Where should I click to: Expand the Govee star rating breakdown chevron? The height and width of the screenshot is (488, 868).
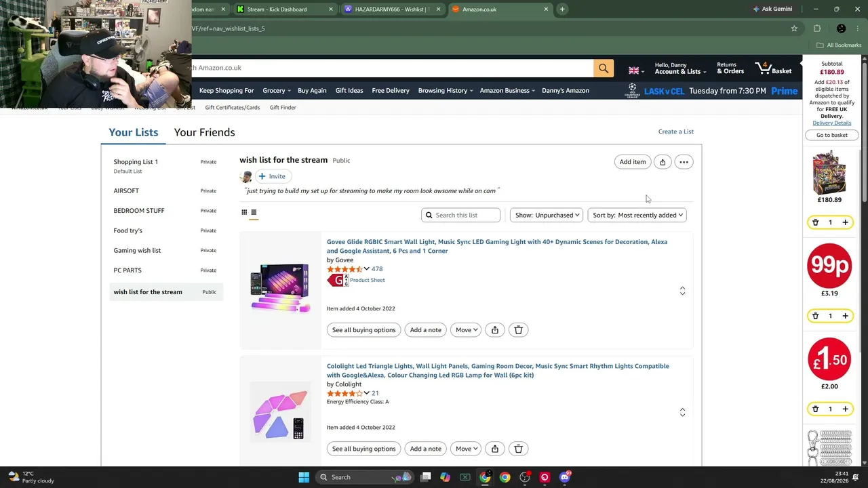click(366, 269)
